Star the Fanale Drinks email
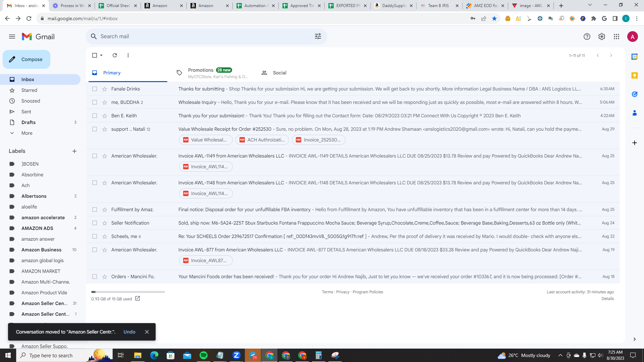 pos(105,89)
